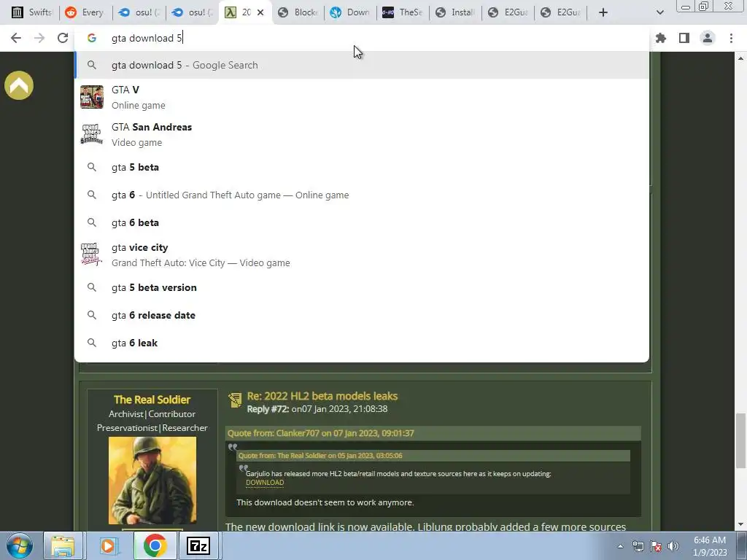This screenshot has width=747, height=560.
Task: Switch to the Swifts tab
Action: click(31, 12)
